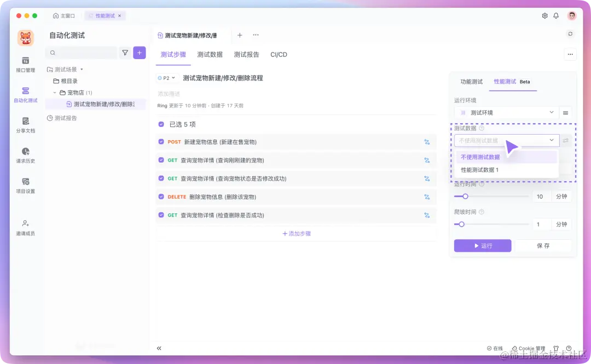
Task: Expand the 测试场景 dropdown arrow
Action: coord(82,70)
